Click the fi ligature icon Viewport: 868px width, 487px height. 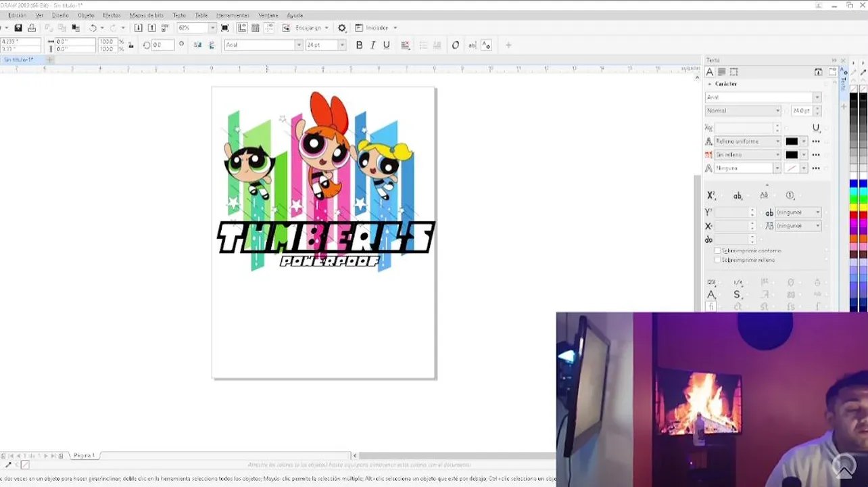point(711,307)
